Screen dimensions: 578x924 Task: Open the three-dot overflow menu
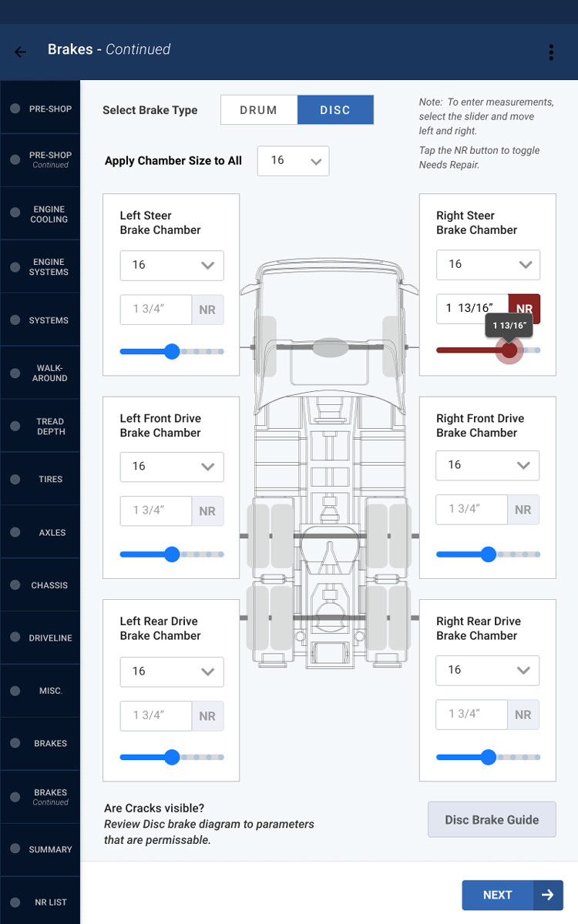tap(551, 52)
